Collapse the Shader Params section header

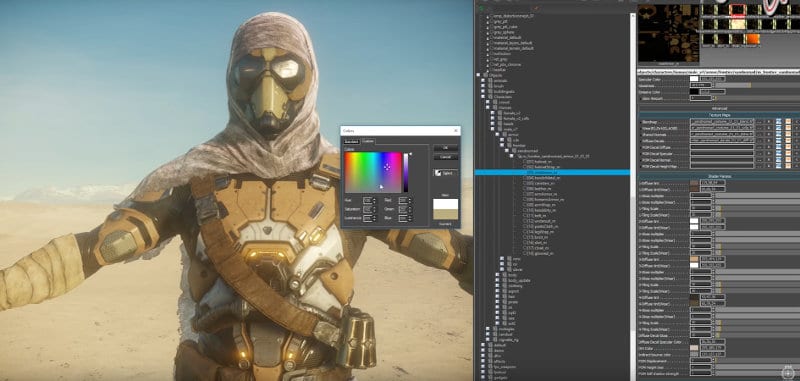coord(719,176)
